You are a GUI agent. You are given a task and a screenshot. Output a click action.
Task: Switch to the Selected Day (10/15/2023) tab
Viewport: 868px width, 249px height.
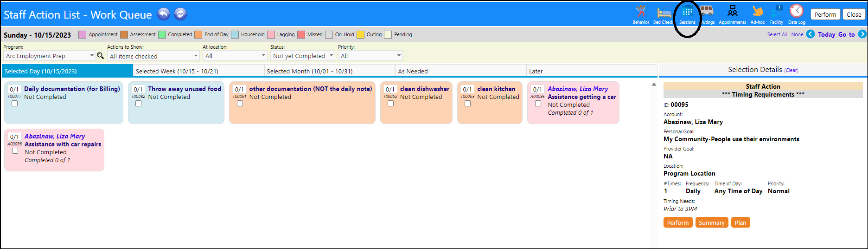point(67,71)
